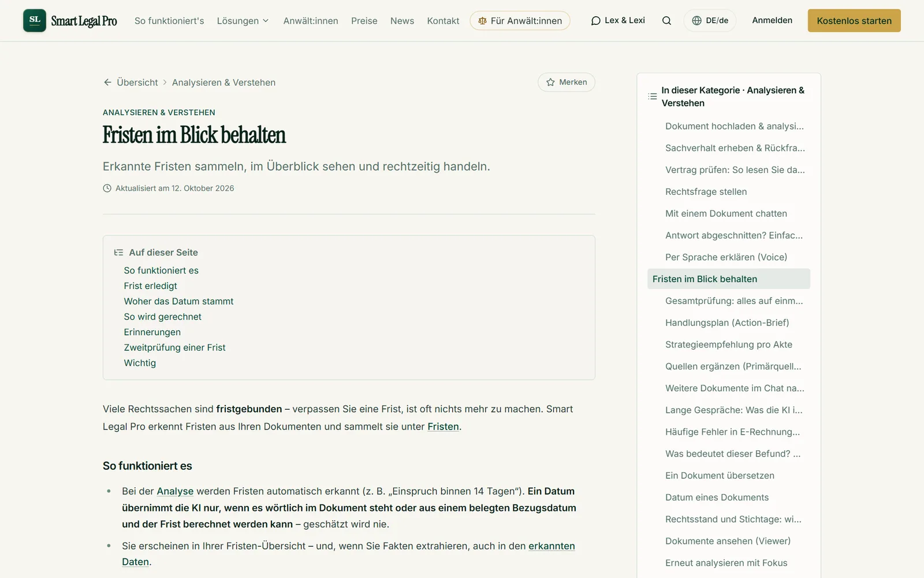Click the back arrow beside Übersicht
The height and width of the screenshot is (578, 924).
107,83
